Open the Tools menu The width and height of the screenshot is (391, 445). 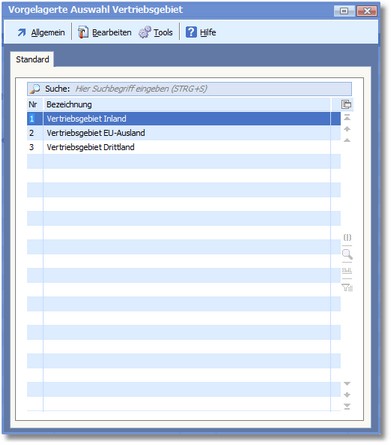[156, 32]
